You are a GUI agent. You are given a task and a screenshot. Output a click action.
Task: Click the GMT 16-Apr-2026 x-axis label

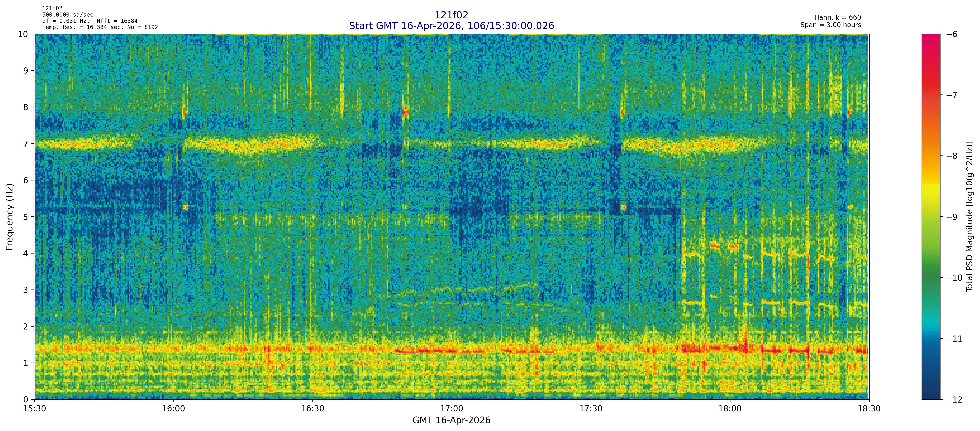click(451, 420)
